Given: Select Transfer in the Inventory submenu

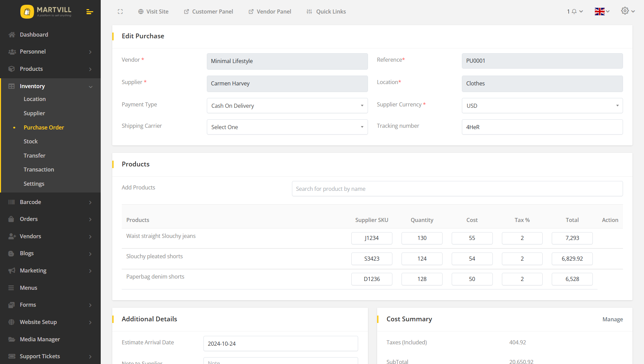Looking at the screenshot, I should coord(34,156).
